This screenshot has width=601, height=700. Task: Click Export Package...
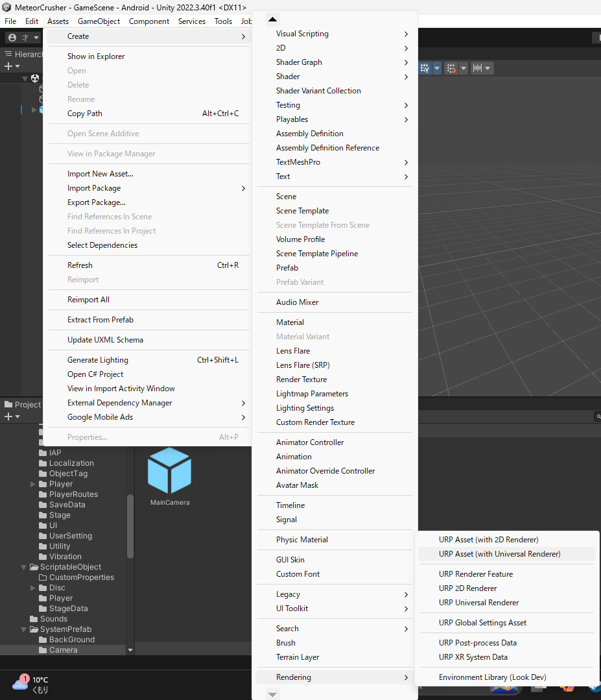[148, 202]
